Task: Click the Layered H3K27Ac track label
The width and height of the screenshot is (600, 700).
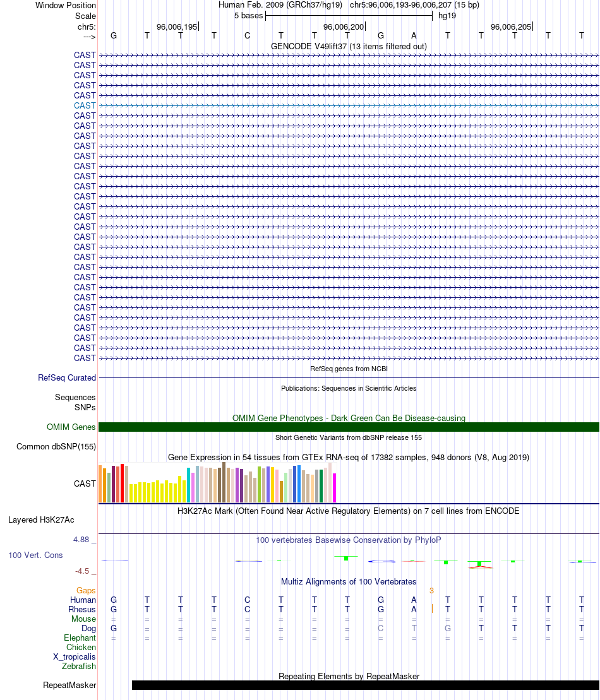Action: (x=41, y=519)
